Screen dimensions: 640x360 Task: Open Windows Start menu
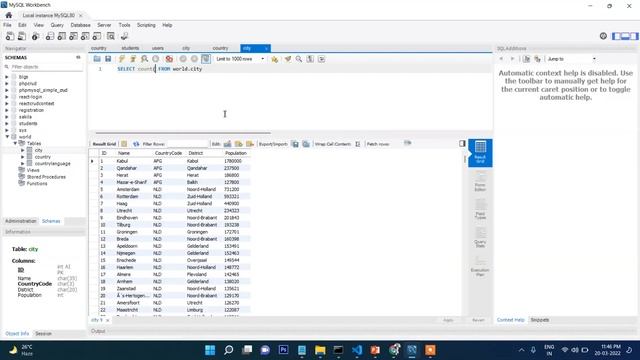pyautogui.click(x=210, y=350)
